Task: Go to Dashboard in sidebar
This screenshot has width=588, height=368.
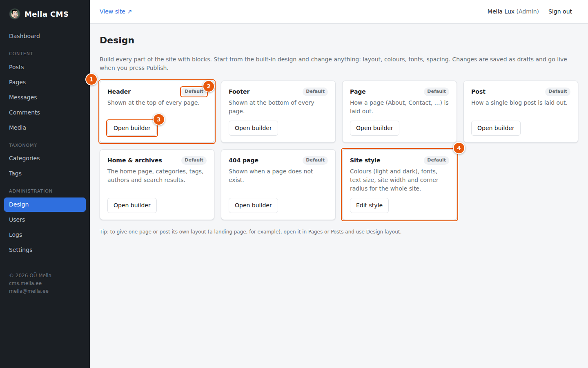Action: coord(45,36)
